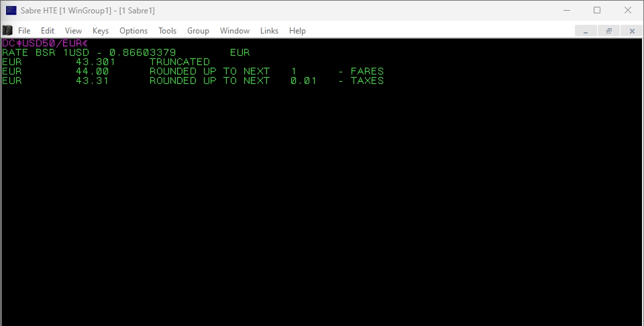Minimize the Sabre HTE application window

tap(566, 10)
